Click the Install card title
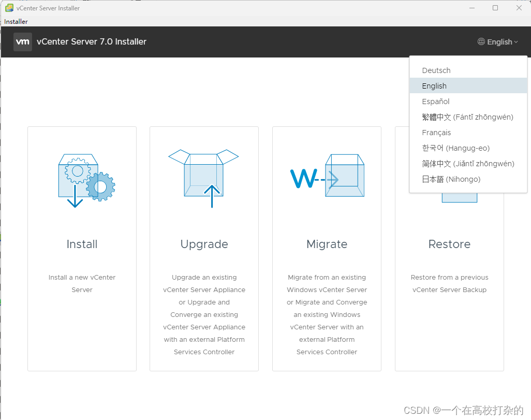Image resolution: width=531 pixels, height=420 pixels. 82,244
